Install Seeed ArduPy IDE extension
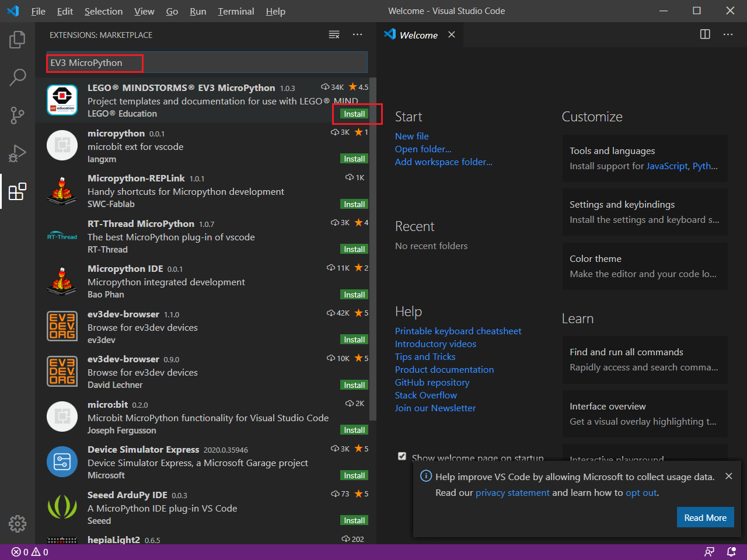The height and width of the screenshot is (560, 747). pos(354,520)
